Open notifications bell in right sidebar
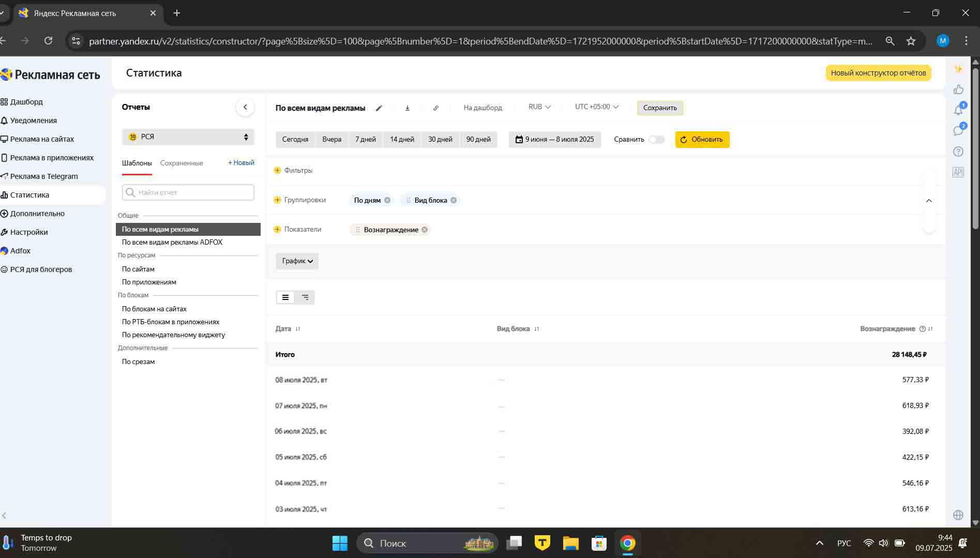 [958, 110]
